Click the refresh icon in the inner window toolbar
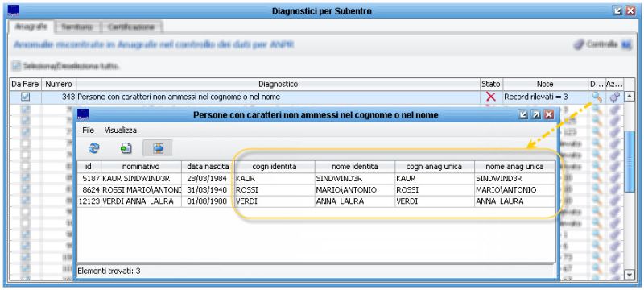This screenshot has width=644, height=290. click(x=93, y=148)
